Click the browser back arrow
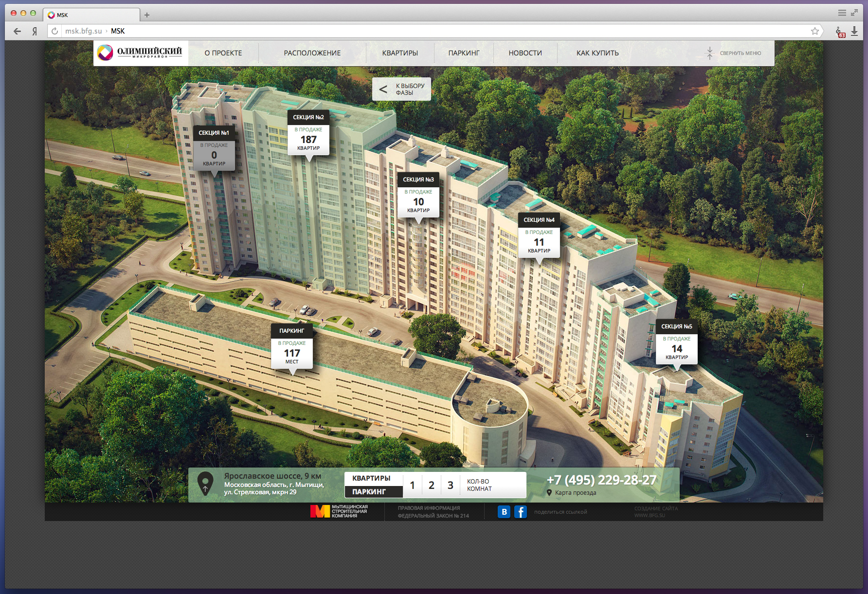Viewport: 868px width, 594px height. (18, 31)
